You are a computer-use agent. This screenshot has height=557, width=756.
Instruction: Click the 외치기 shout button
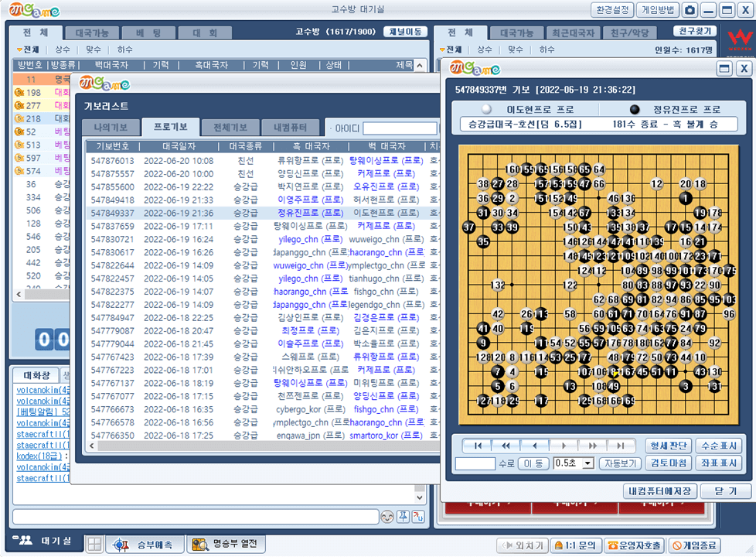click(523, 545)
